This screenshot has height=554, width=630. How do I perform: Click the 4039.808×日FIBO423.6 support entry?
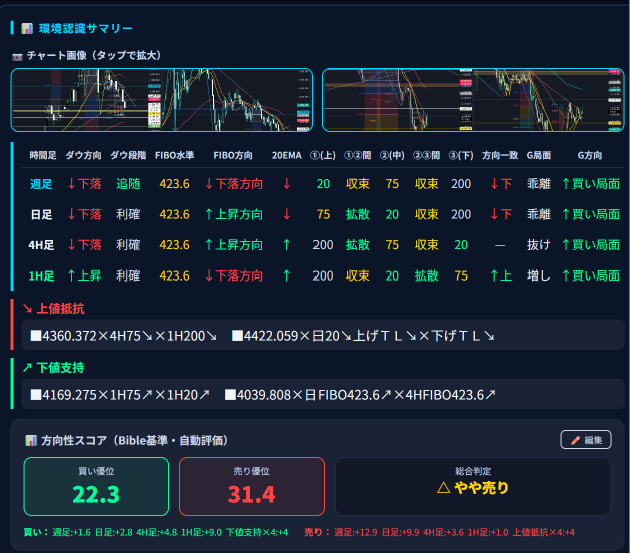pyautogui.click(x=360, y=395)
